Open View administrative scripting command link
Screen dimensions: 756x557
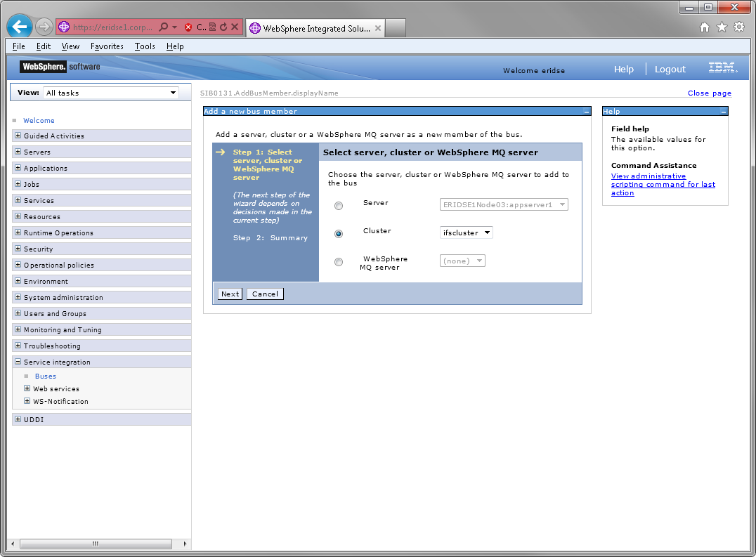click(x=663, y=185)
